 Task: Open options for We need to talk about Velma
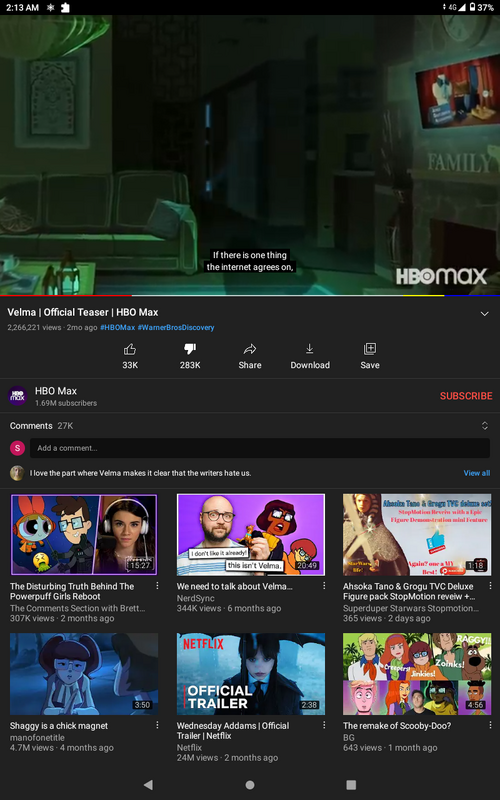click(324, 586)
